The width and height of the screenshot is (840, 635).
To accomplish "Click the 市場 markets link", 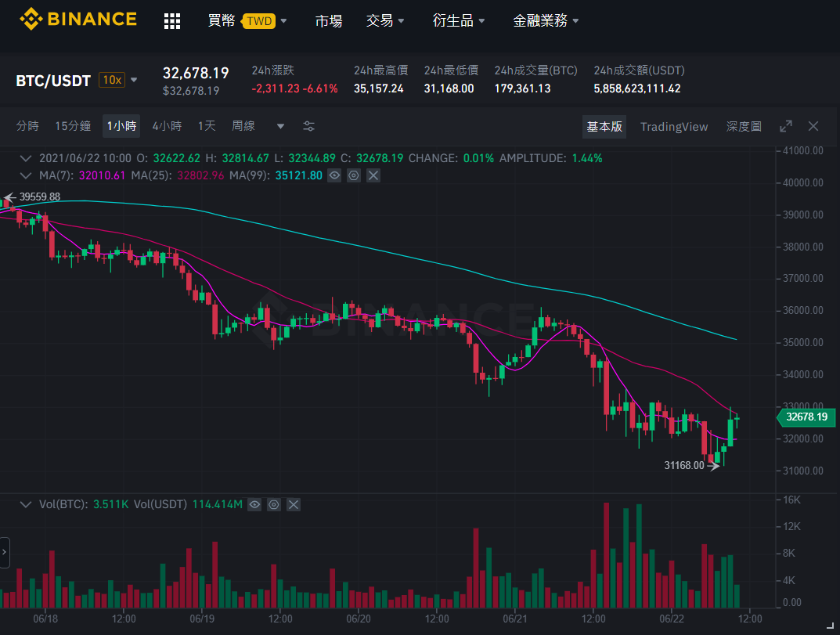I will (x=328, y=21).
